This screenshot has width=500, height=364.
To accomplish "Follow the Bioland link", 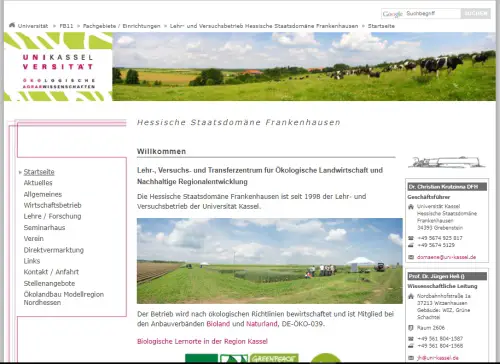I will [218, 324].
